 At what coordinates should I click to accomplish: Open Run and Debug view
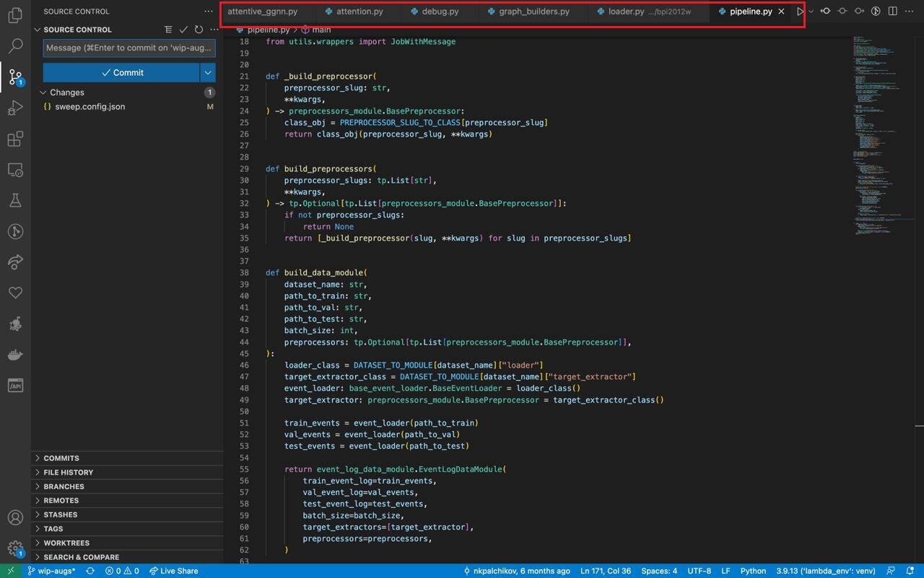point(15,108)
